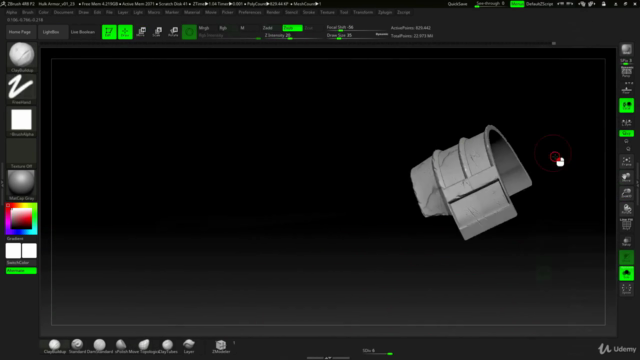Viewport: 640px width, 360px height.
Task: Click the secondary color swatch under Gradient
Action: coord(29,251)
